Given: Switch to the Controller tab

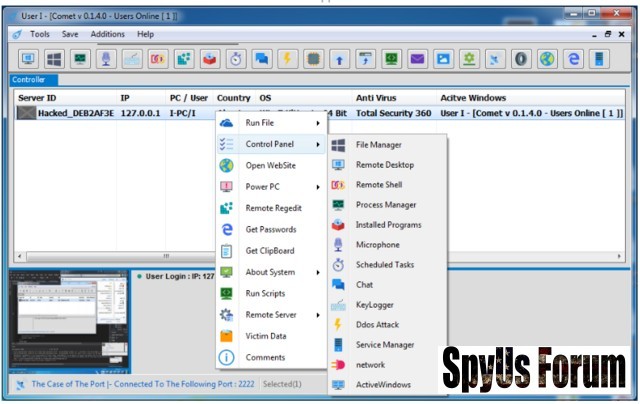Looking at the screenshot, I should pyautogui.click(x=28, y=80).
